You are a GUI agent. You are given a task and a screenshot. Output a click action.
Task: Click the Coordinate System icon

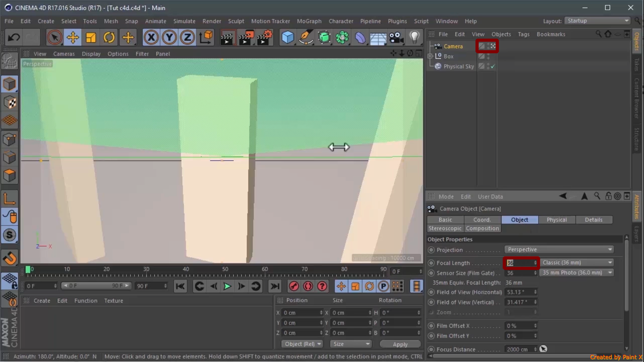point(206,37)
